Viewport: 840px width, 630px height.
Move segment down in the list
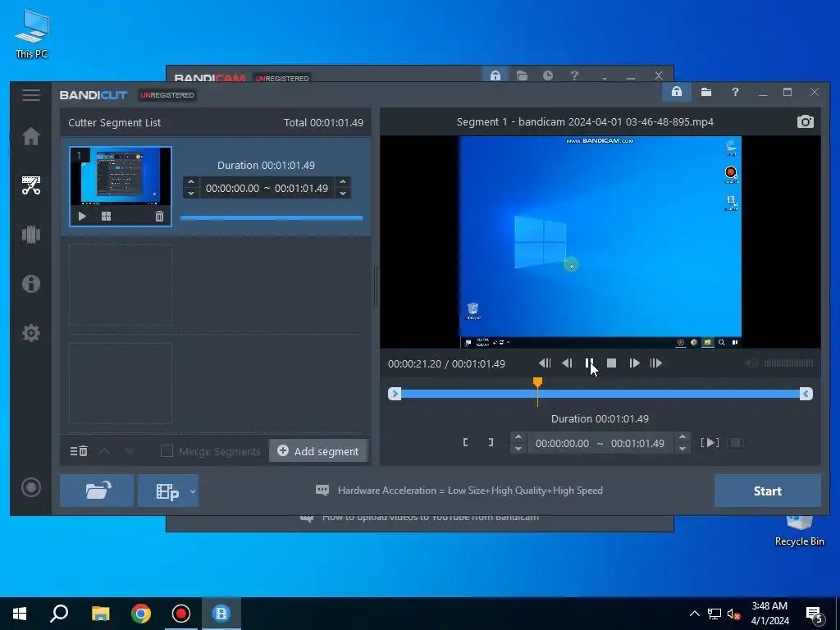pos(129,451)
